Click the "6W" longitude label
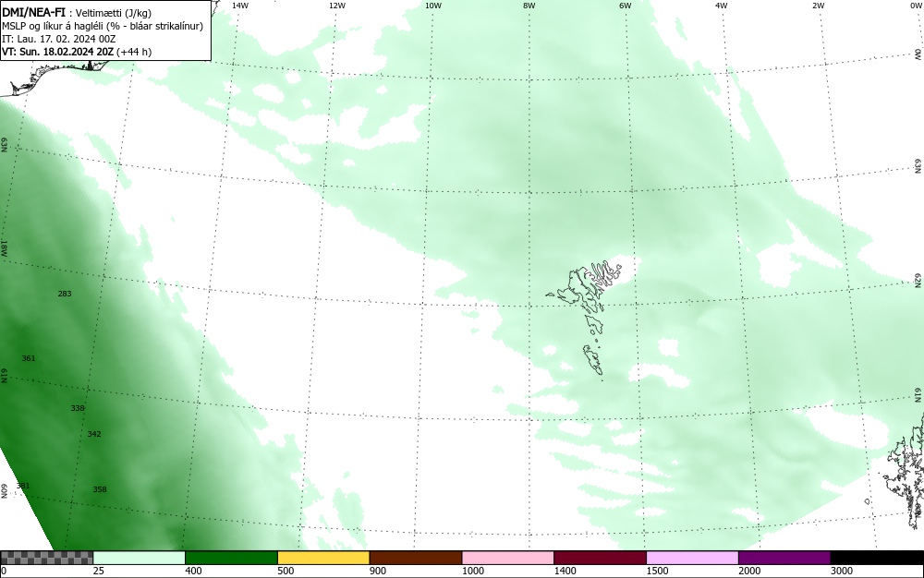The width and height of the screenshot is (924, 578). tap(626, 6)
